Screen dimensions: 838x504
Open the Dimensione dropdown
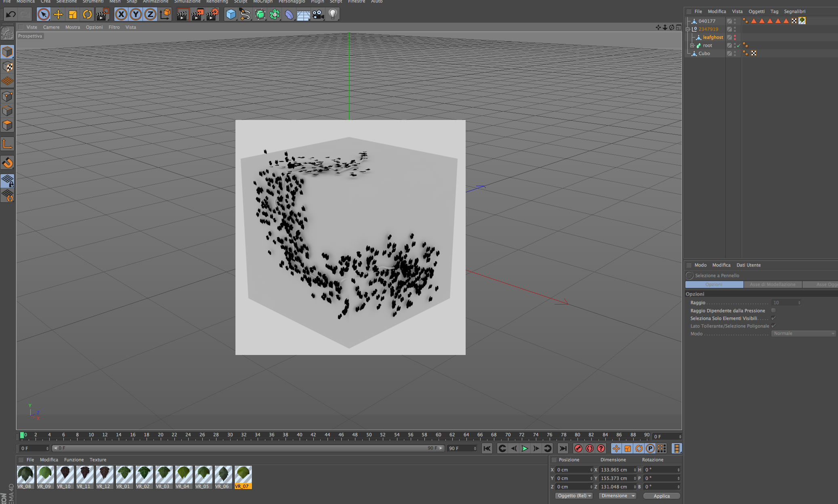617,496
